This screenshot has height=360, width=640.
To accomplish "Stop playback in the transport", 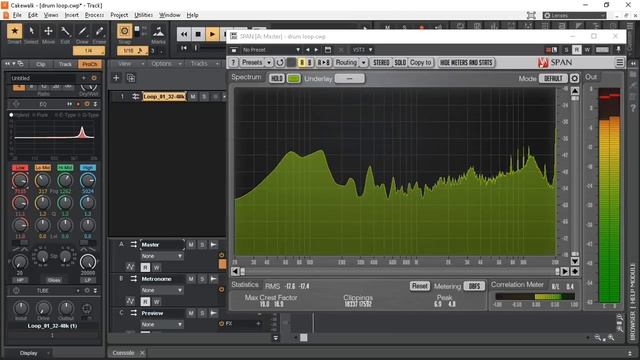I will coord(198,34).
